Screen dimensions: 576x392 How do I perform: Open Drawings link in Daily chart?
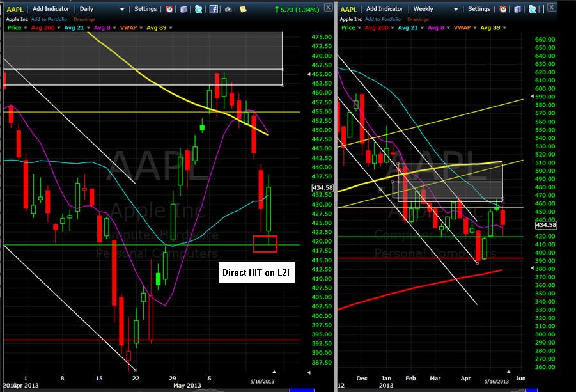click(84, 19)
